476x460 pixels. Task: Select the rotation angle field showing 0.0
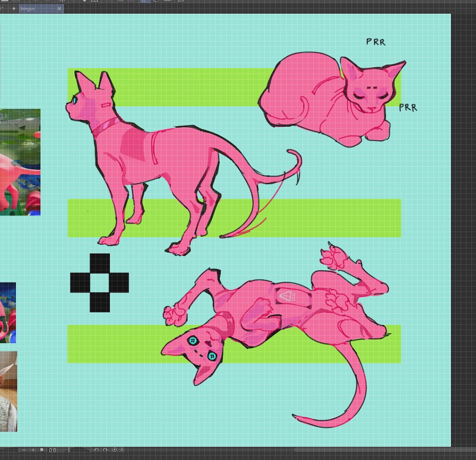(x=53, y=450)
